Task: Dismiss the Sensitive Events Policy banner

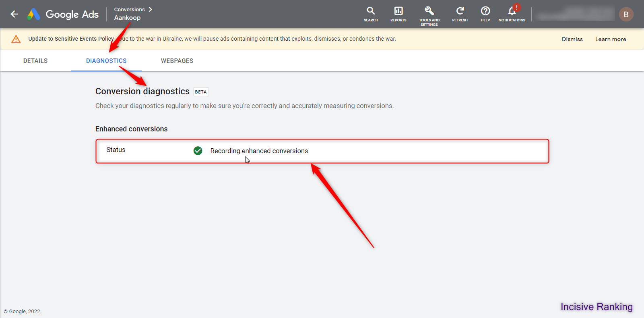Action: (572, 39)
